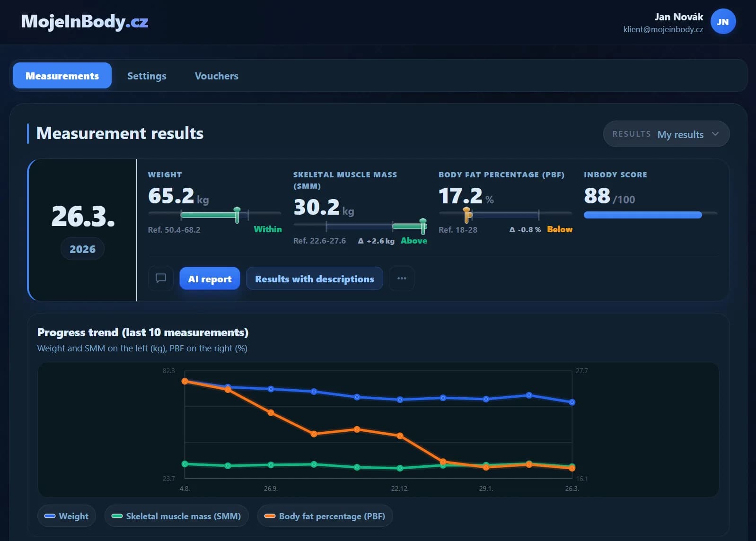Click the MojeInBody.cz logo

(x=85, y=22)
